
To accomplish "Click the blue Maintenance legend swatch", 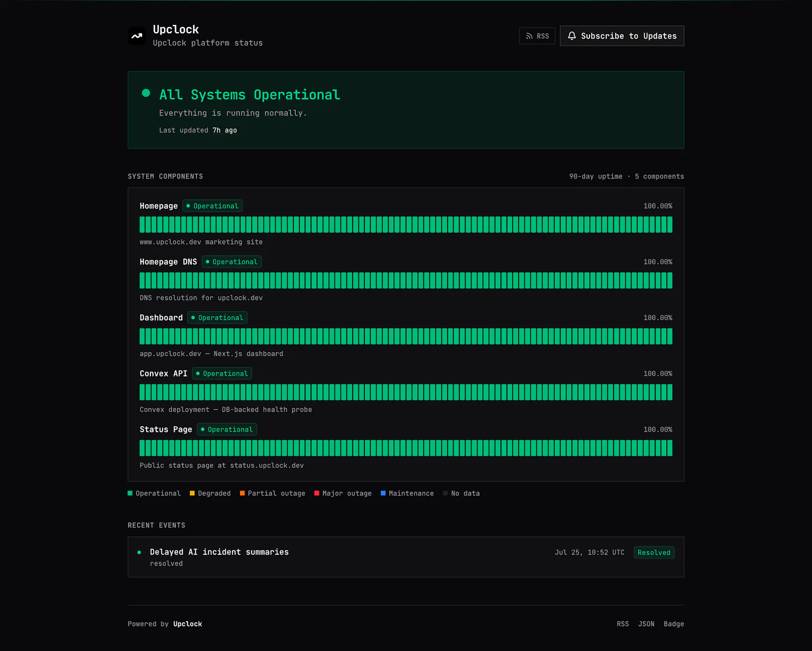I will [383, 493].
